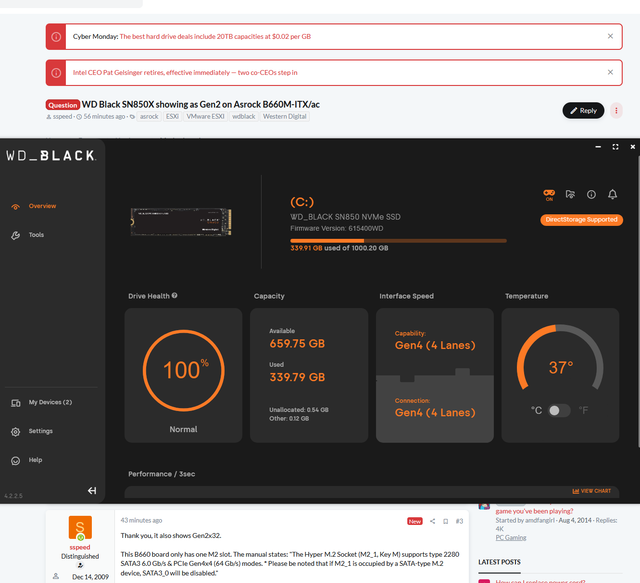This screenshot has height=583, width=640.
Task: Click the 659.75 GB available value
Action: point(297,344)
